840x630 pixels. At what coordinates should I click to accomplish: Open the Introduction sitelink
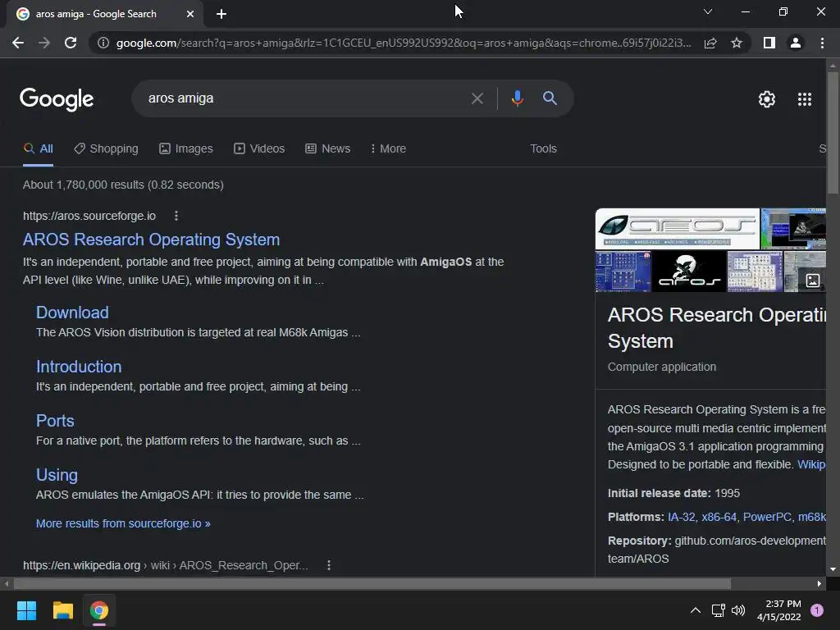coord(79,367)
